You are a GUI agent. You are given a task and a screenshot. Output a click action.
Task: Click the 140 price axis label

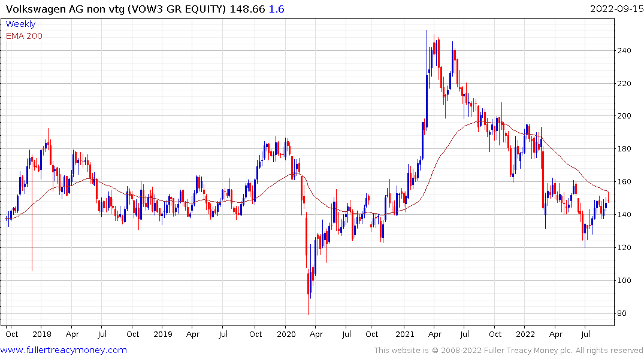[x=624, y=214]
